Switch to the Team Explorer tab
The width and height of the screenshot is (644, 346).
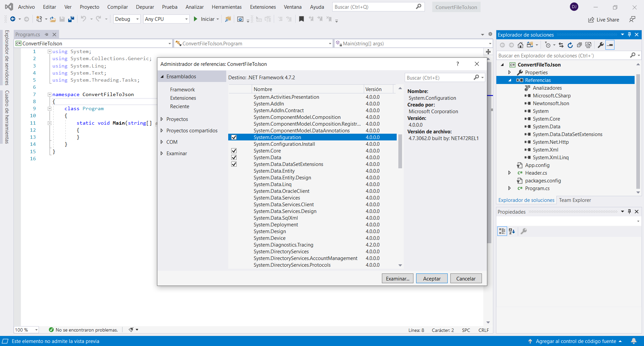click(x=575, y=200)
